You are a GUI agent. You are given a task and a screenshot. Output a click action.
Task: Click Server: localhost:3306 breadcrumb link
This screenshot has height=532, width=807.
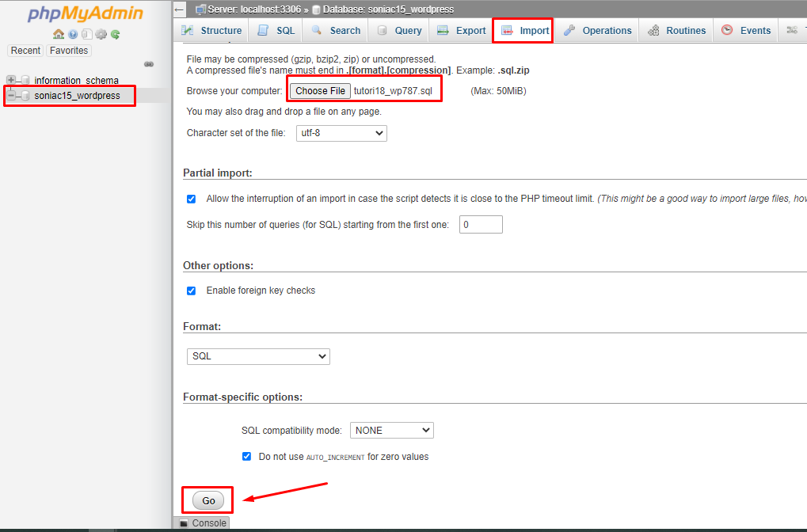pyautogui.click(x=254, y=9)
